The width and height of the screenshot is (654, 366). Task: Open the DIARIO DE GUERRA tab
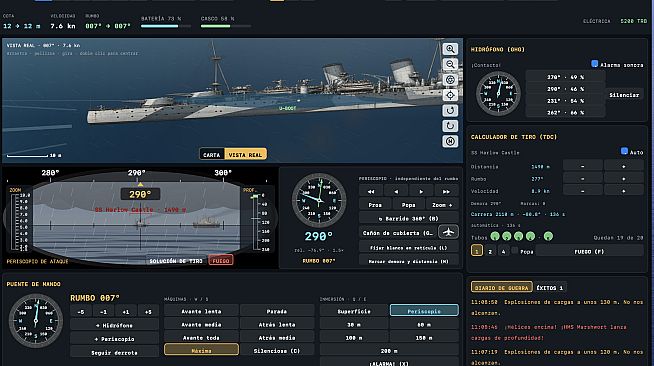(502, 287)
